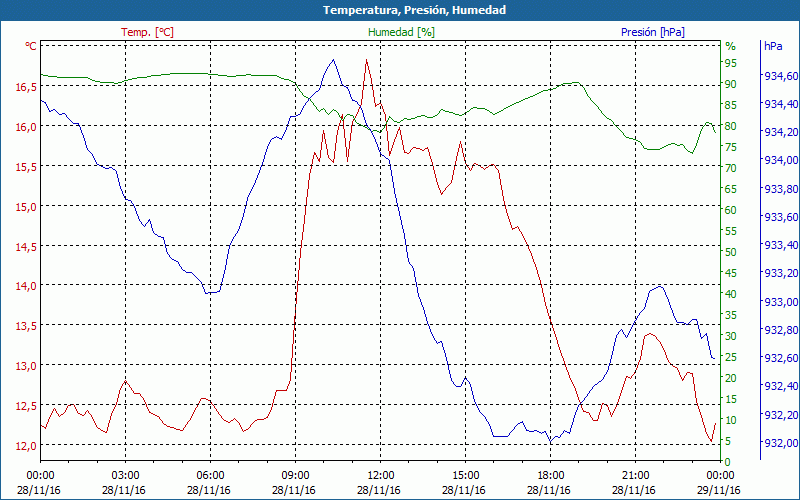Click the '°C' unit label on temperature axis
This screenshot has height=500, width=800.
click(x=31, y=46)
